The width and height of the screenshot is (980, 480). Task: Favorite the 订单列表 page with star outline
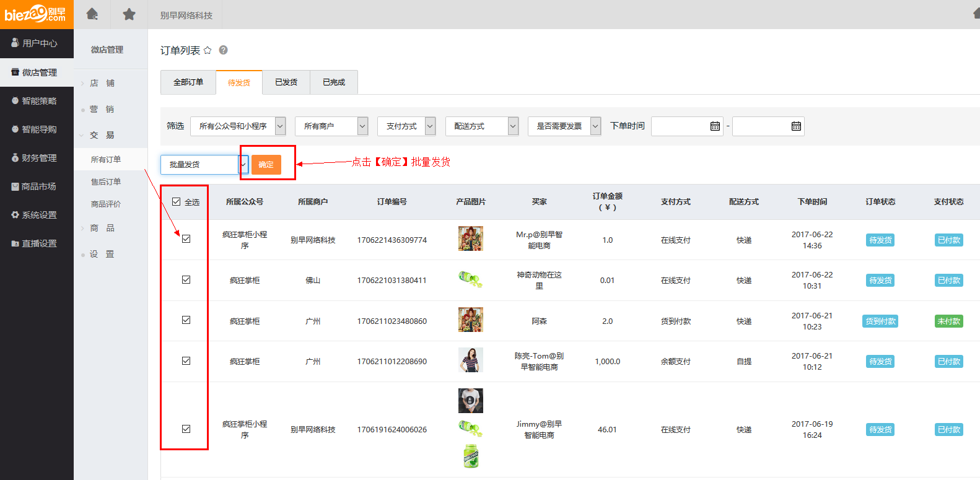coord(208,50)
